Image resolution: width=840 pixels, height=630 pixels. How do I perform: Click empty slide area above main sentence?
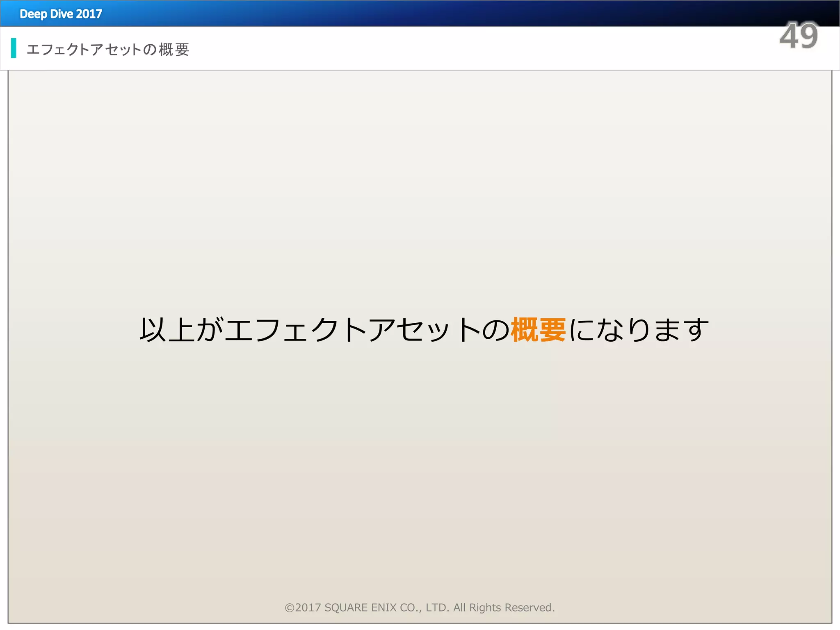tap(420, 185)
